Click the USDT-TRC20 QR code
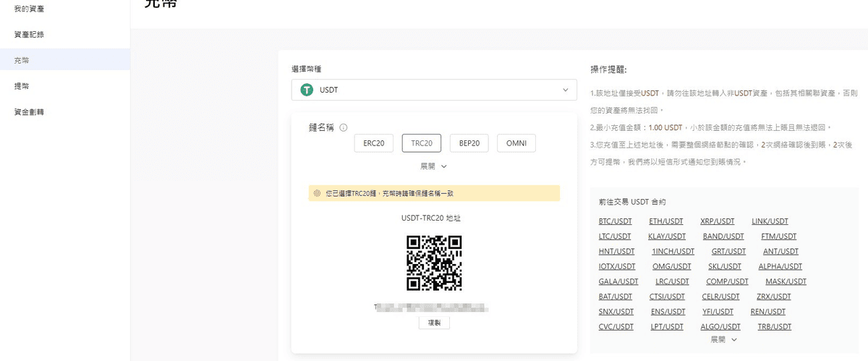 pyautogui.click(x=434, y=262)
